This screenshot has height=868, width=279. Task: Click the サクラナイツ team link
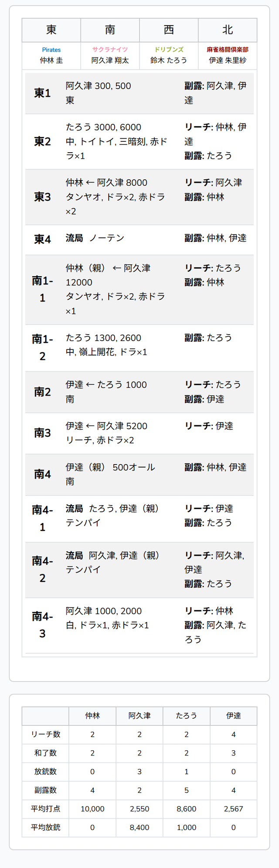coord(110,50)
